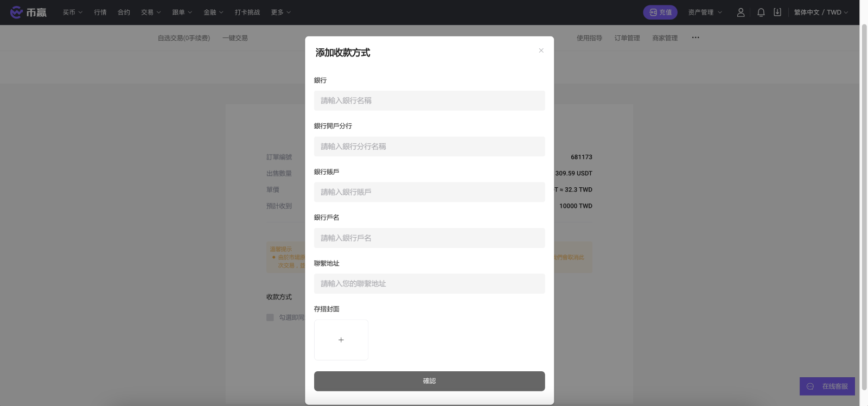The height and width of the screenshot is (406, 868).
Task: Open the 商家管理 link
Action: point(665,38)
